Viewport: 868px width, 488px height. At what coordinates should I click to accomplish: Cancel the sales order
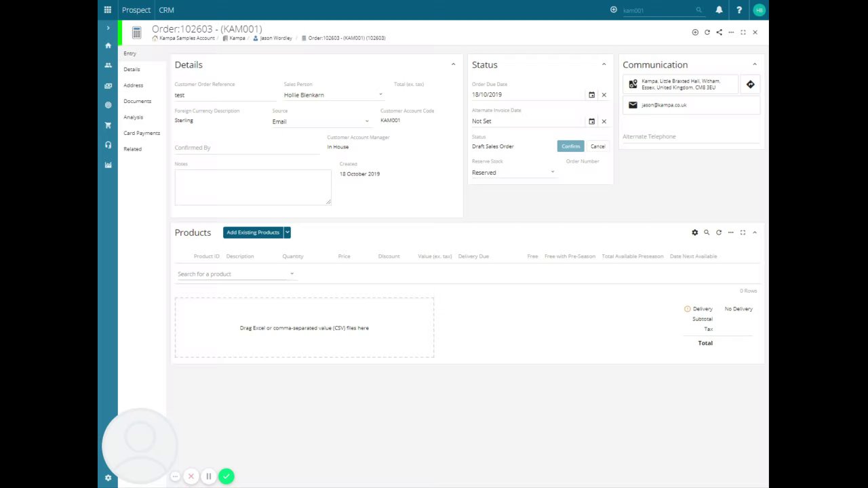coord(597,146)
